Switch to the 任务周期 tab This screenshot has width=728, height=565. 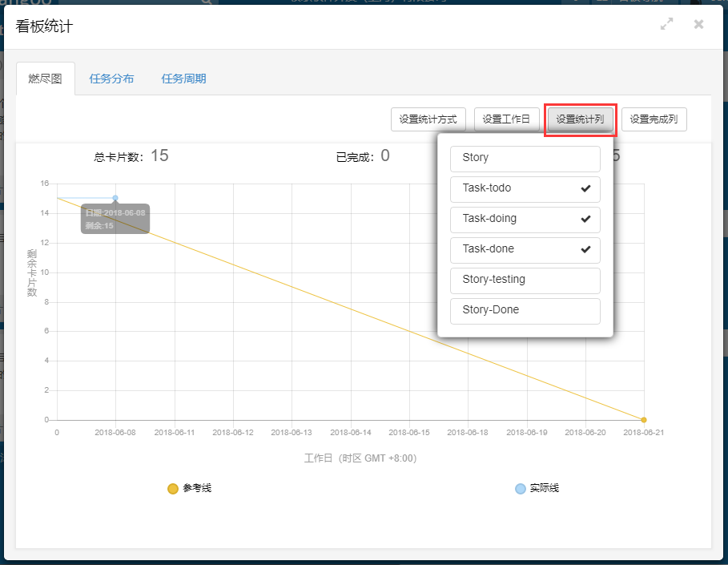coord(183,79)
